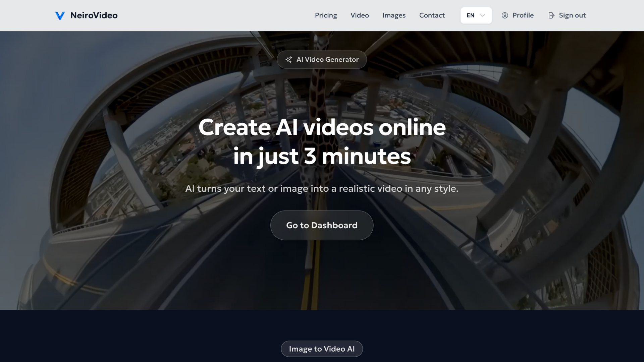This screenshot has width=644, height=362.
Task: Click the Sign out label
Action: [x=572, y=15]
